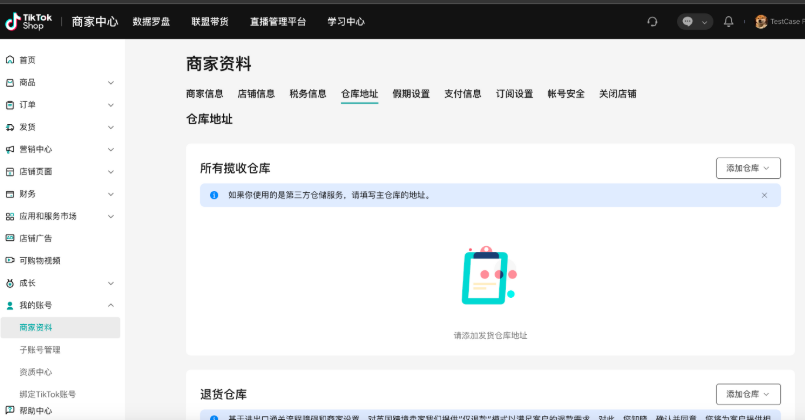This screenshot has height=420, width=805.
Task: Switch to the 订阅设置 tab
Action: coord(514,93)
